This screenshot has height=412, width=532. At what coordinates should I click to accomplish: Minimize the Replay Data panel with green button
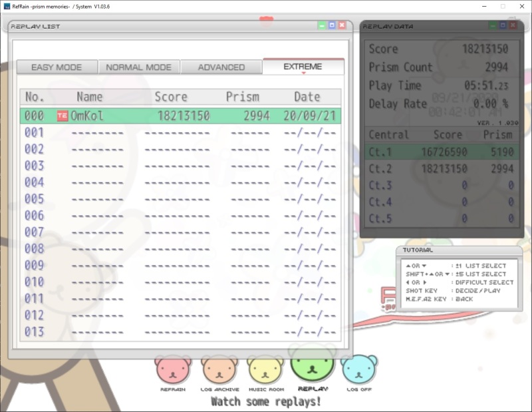pos(493,25)
